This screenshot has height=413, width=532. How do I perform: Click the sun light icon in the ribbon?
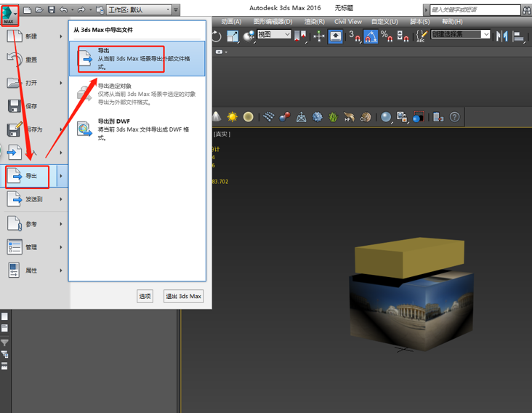click(233, 117)
